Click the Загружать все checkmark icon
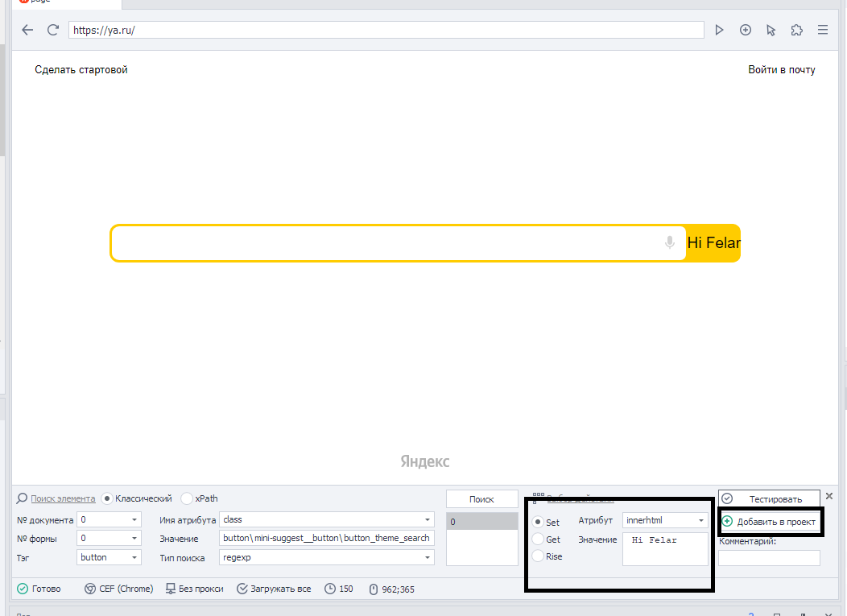 (x=242, y=589)
